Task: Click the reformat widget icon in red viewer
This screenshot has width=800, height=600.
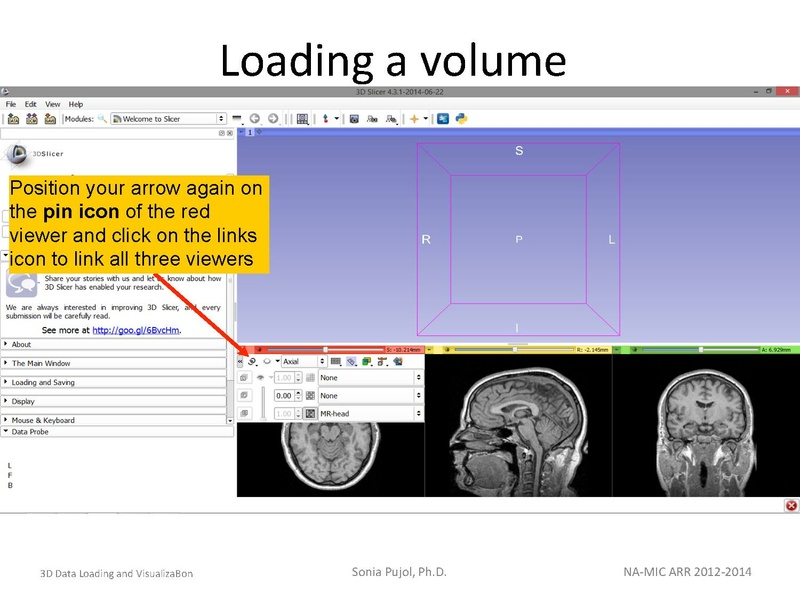Action: point(352,362)
